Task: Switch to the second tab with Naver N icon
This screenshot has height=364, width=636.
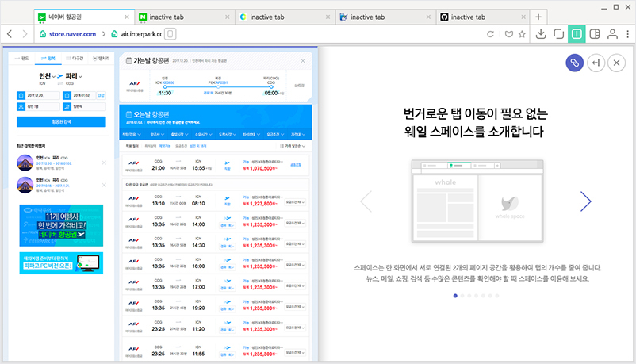Action: pyautogui.click(x=185, y=17)
